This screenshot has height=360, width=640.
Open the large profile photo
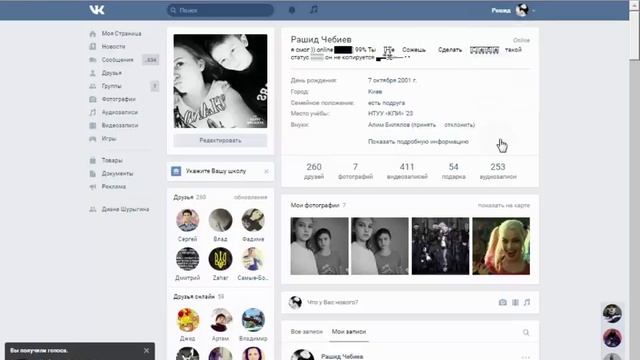click(220, 81)
